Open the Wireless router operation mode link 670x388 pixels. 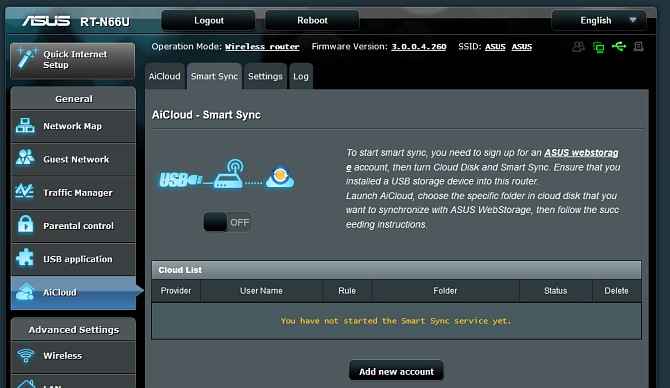(262, 47)
